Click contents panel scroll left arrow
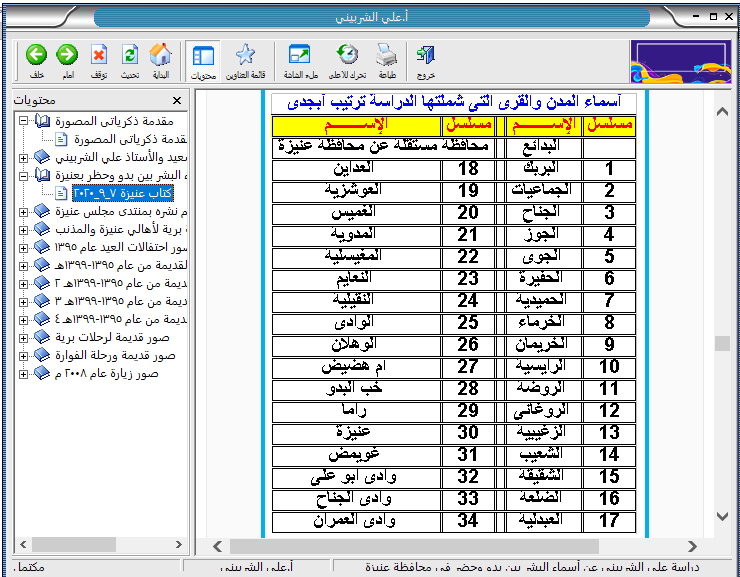 tap(23, 544)
